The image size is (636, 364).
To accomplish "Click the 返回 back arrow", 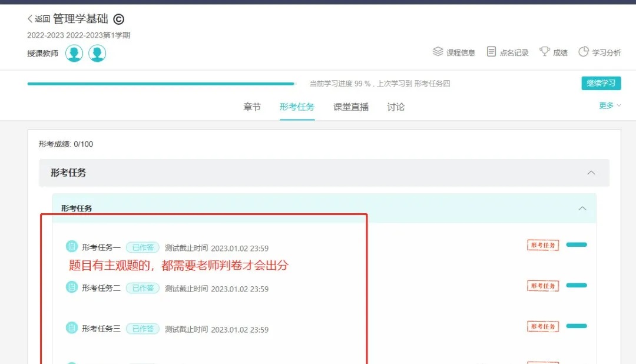I will click(31, 19).
